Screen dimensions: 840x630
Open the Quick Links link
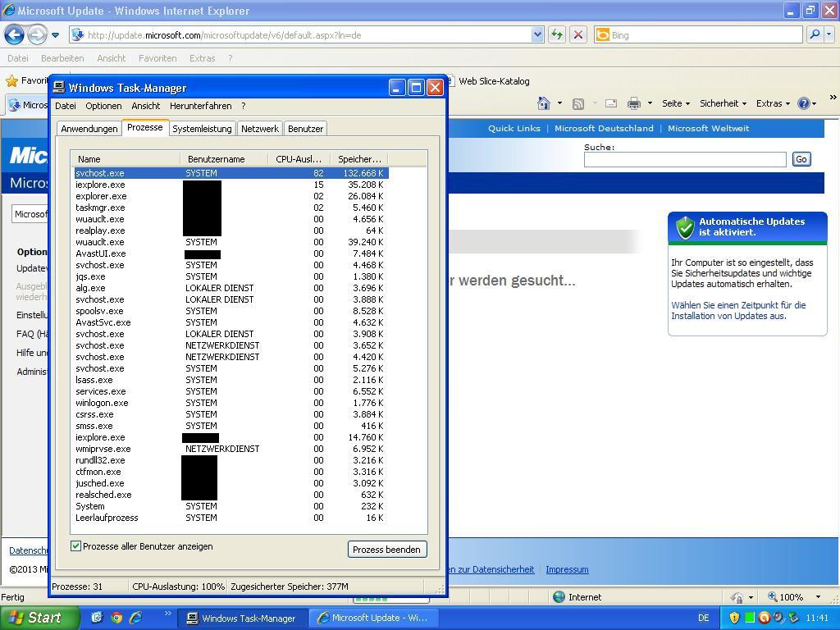point(514,129)
